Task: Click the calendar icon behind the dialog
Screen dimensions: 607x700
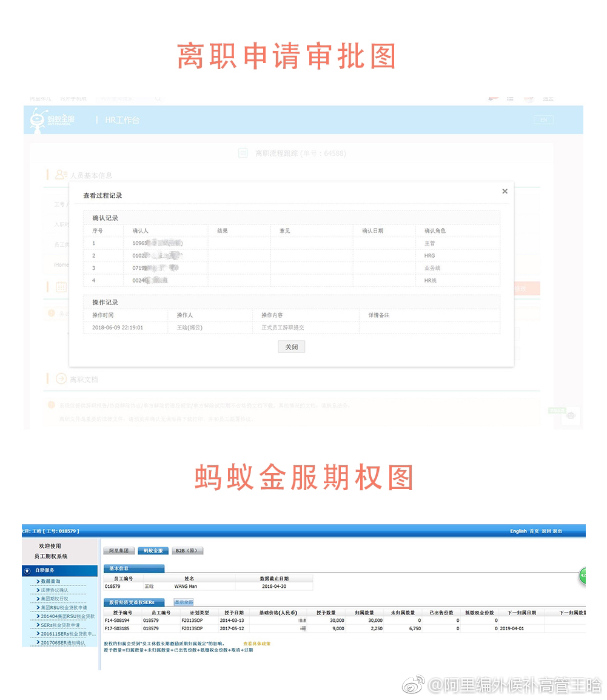Action: click(61, 287)
